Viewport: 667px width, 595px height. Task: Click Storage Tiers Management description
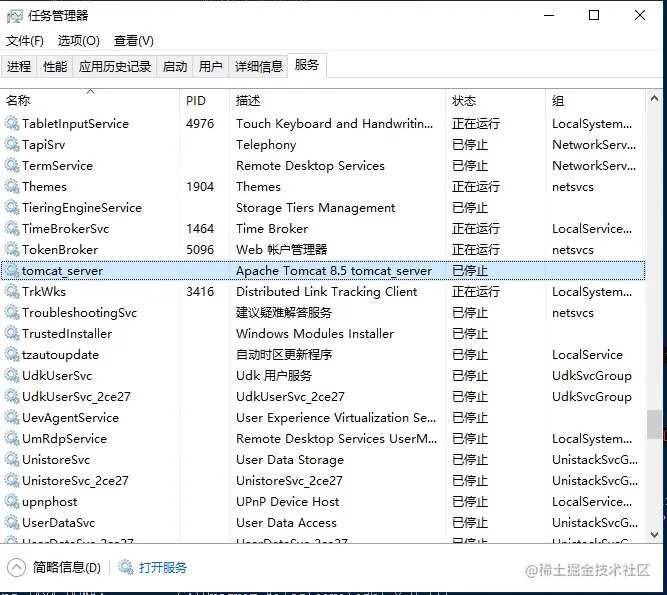(x=315, y=208)
